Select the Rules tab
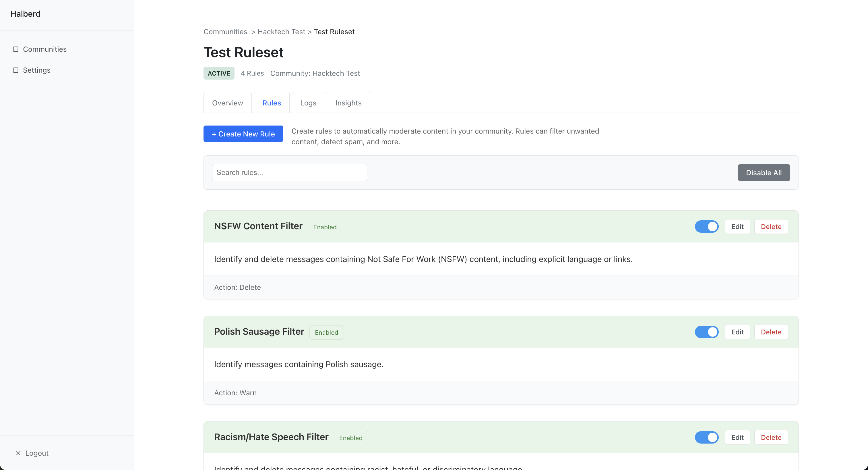This screenshot has width=868, height=470. tap(271, 103)
